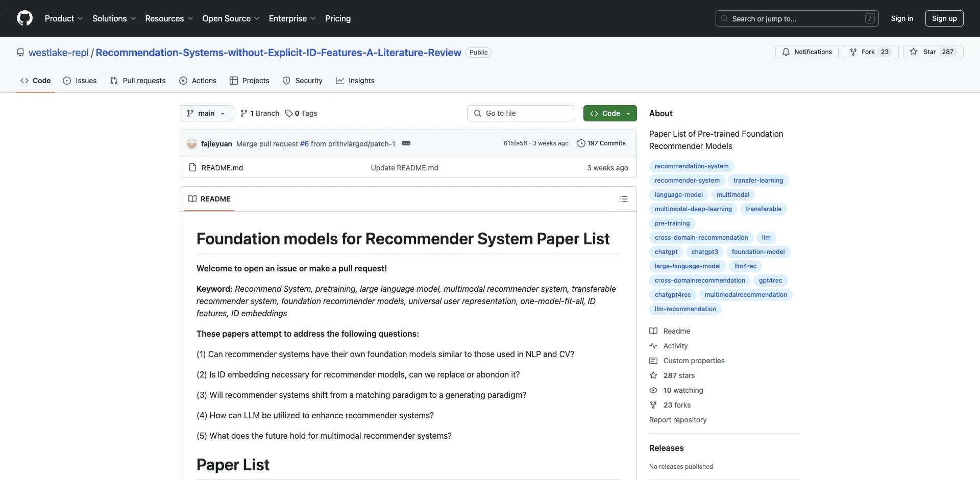Expand the Enterprise menu
This screenshot has height=480, width=980.
292,18
